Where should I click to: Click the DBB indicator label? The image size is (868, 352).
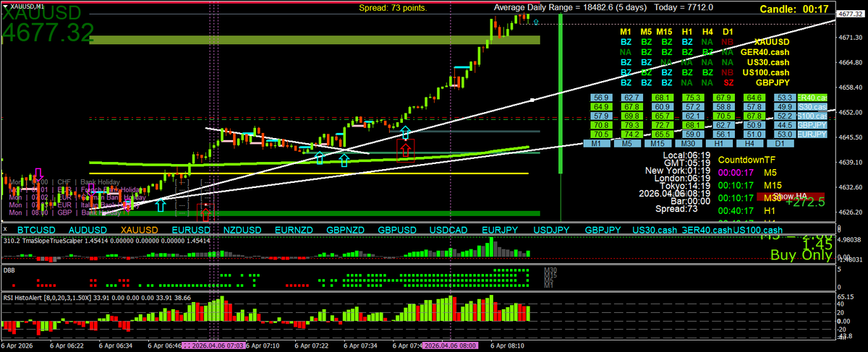(9, 269)
